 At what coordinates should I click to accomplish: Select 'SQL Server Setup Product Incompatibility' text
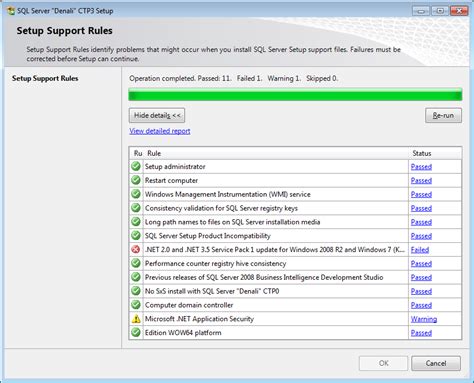click(208, 236)
